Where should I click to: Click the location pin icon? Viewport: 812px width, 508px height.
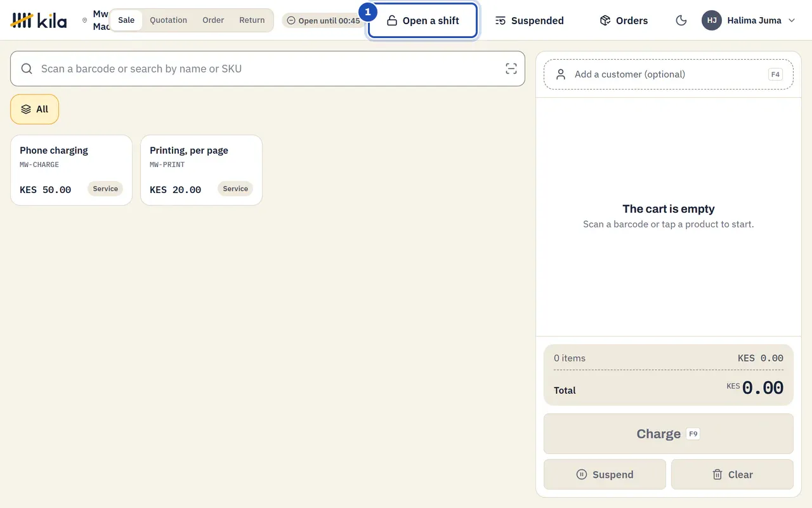click(x=85, y=20)
